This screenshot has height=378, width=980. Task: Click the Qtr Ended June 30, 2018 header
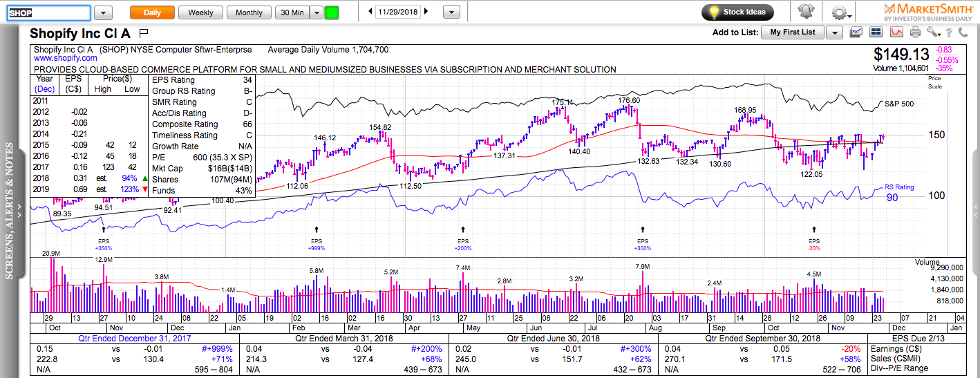tap(554, 339)
